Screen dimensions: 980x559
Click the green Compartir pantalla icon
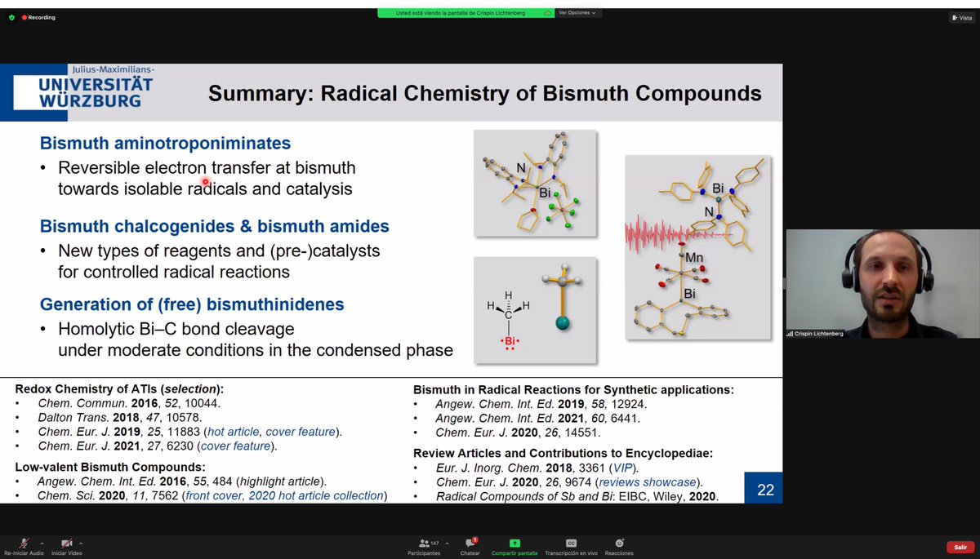514,543
